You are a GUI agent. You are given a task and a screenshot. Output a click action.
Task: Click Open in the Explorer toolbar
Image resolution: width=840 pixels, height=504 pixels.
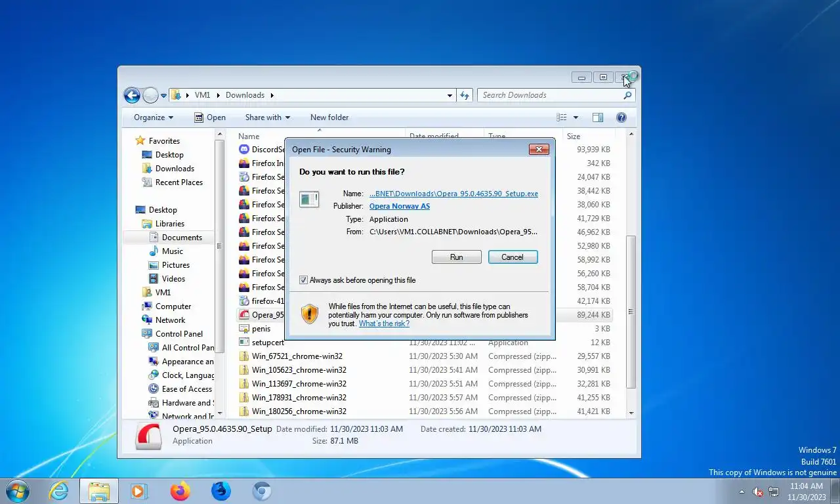coord(210,117)
